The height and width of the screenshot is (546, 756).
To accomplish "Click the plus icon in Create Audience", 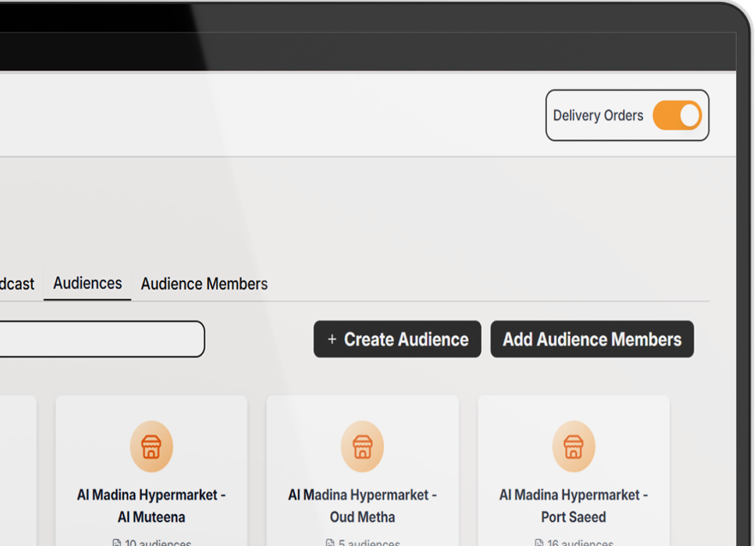I will (x=332, y=340).
